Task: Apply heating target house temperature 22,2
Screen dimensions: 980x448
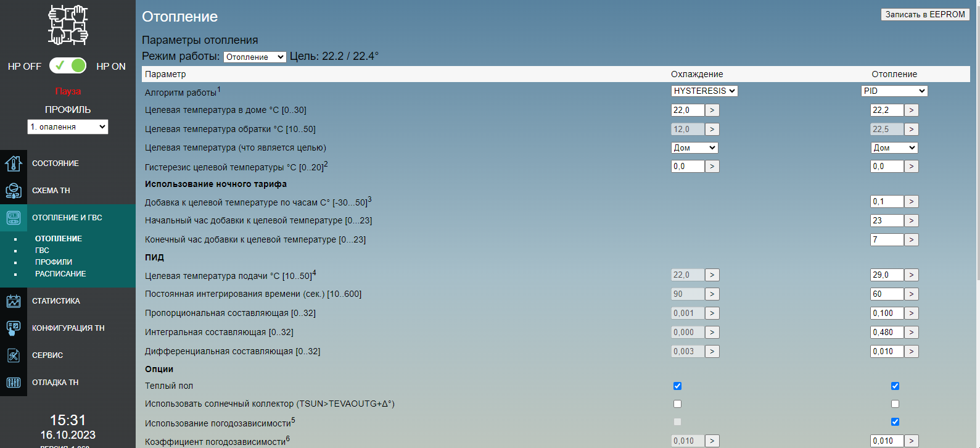Action: pos(912,110)
